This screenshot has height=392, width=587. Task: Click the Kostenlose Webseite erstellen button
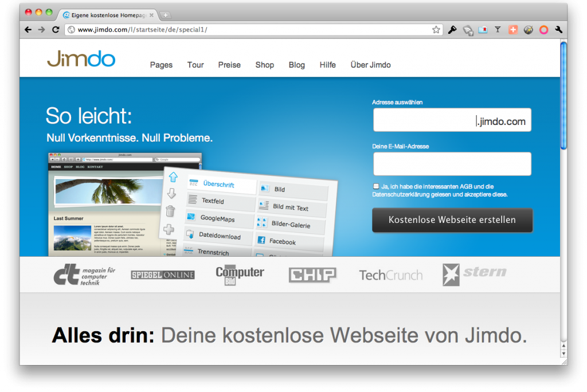452,220
